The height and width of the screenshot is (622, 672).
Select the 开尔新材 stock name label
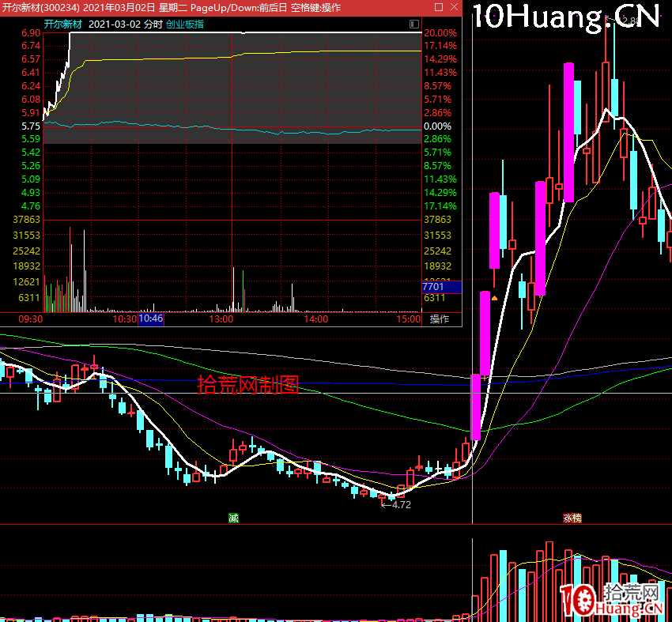tap(63, 25)
